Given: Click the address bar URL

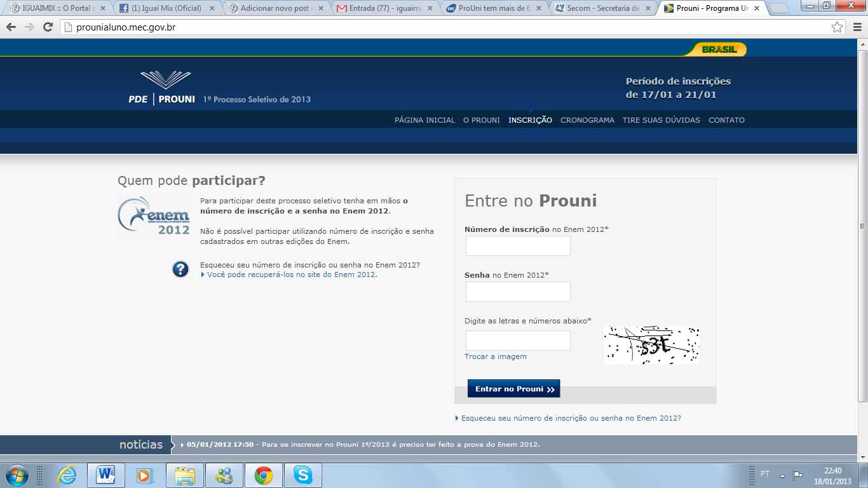Looking at the screenshot, I should tap(126, 27).
